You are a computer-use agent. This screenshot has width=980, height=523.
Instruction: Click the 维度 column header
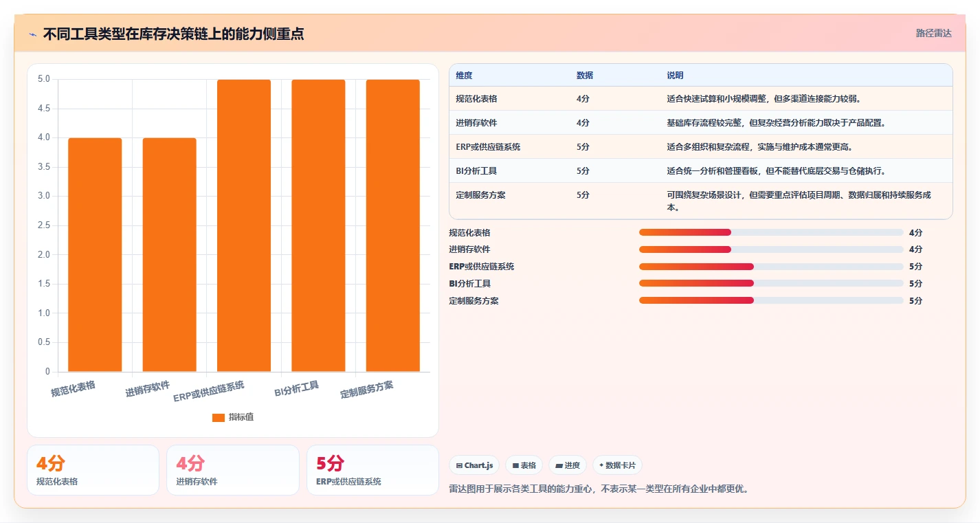[x=464, y=76]
